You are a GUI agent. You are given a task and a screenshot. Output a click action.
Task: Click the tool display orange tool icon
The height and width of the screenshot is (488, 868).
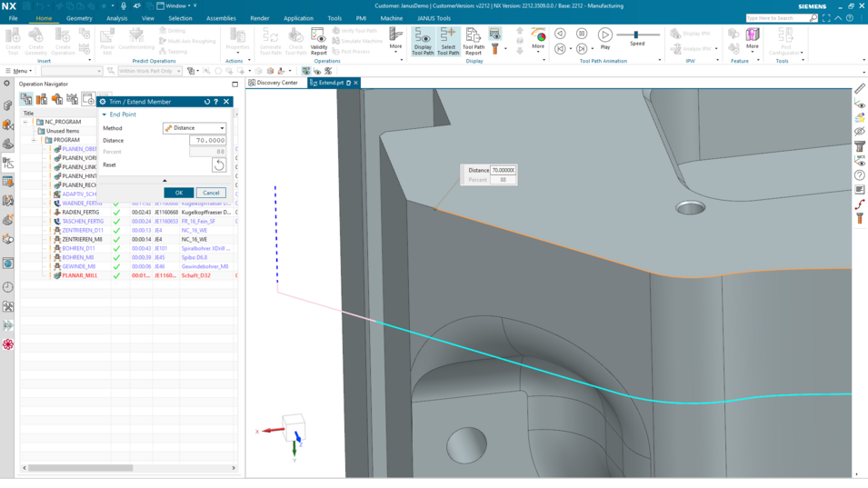494,49
